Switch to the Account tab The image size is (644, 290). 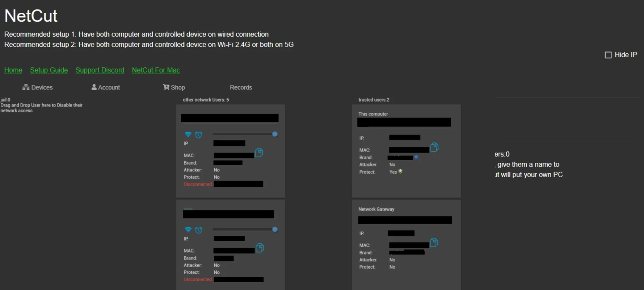[x=106, y=87]
